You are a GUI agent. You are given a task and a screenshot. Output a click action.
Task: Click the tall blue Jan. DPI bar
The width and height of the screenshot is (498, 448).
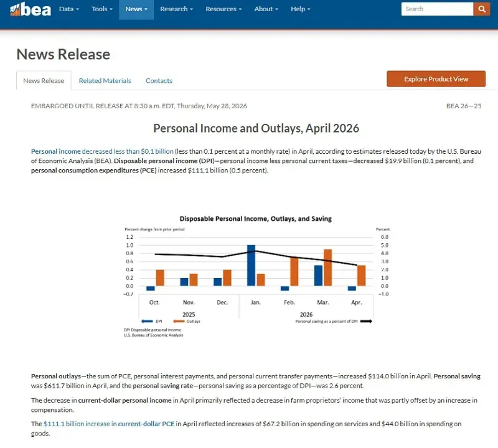click(x=251, y=266)
